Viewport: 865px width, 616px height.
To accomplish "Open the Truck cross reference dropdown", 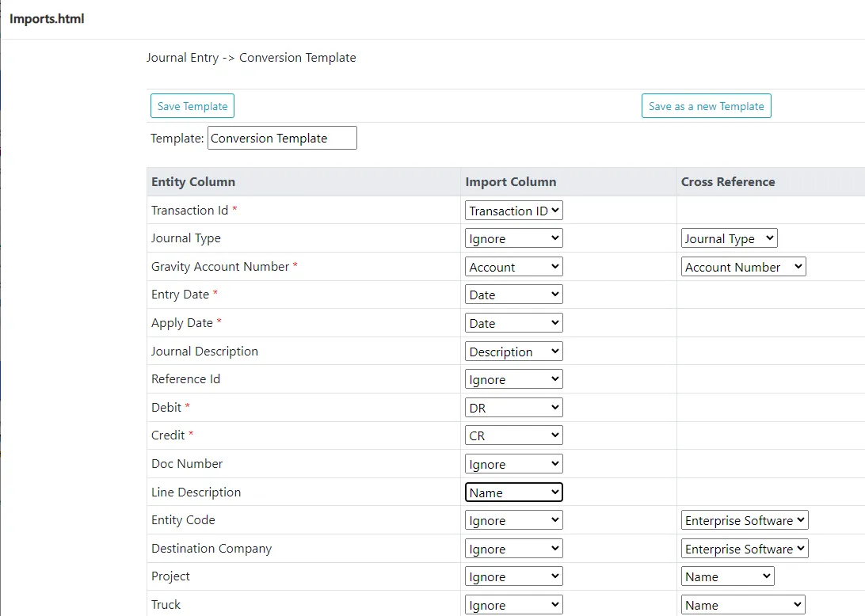I will point(743,605).
